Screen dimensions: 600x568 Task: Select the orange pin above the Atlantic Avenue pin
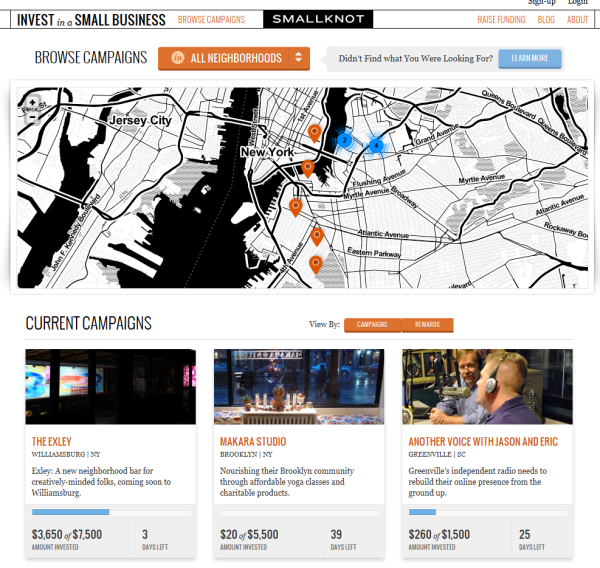pyautogui.click(x=295, y=207)
